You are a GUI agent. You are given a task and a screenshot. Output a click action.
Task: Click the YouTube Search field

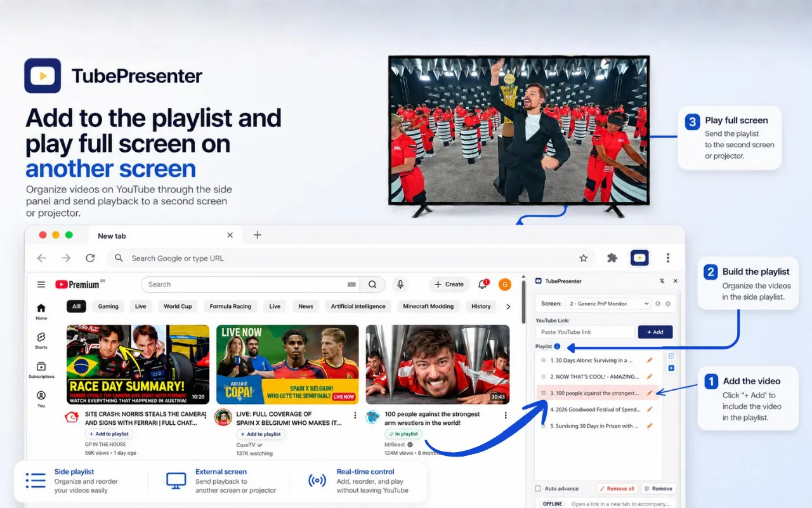pyautogui.click(x=250, y=284)
